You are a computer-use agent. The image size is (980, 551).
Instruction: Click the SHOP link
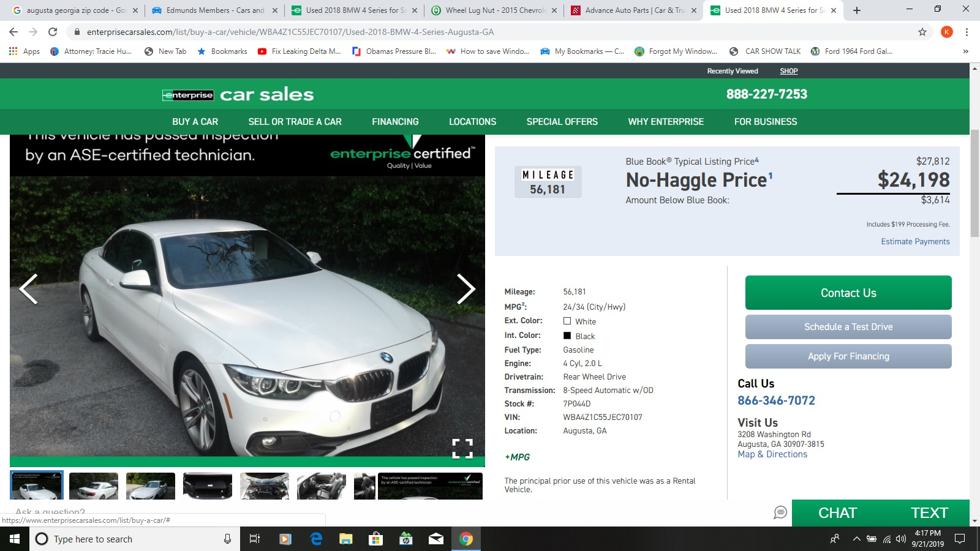click(x=789, y=71)
